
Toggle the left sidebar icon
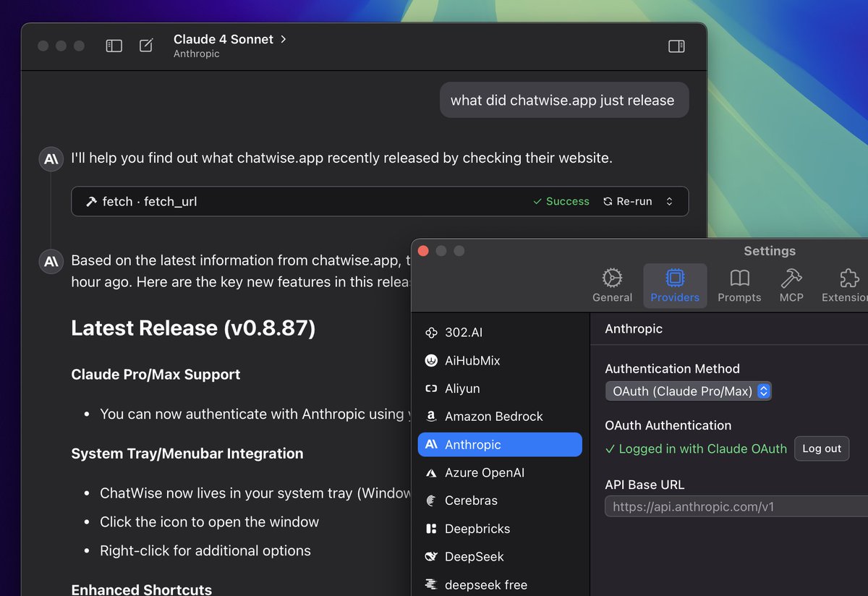coord(114,46)
